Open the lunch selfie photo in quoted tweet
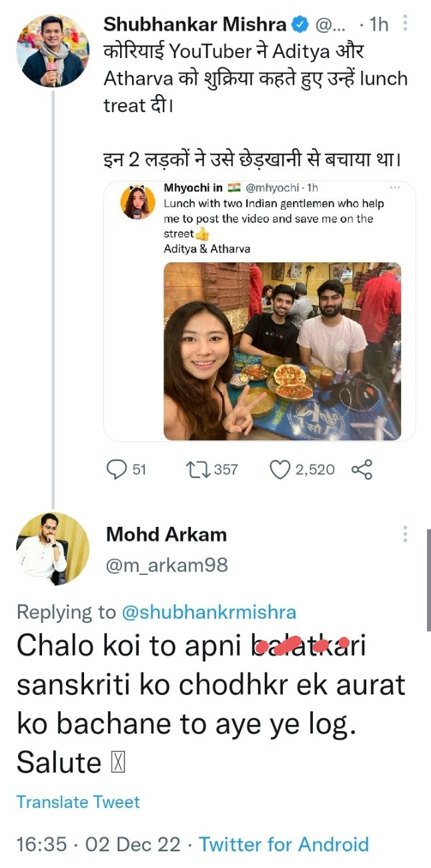This screenshot has width=431, height=868. click(x=282, y=351)
